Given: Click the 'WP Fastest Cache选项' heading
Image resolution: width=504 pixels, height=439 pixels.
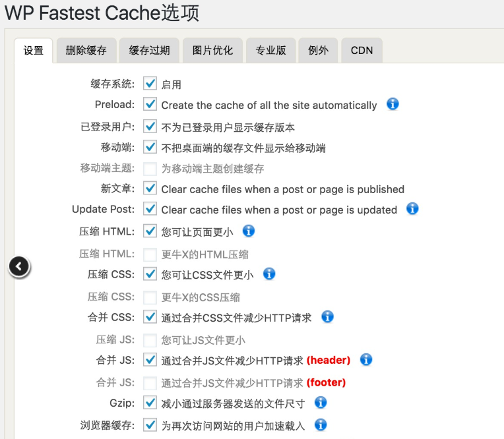Looking at the screenshot, I should pyautogui.click(x=102, y=13).
